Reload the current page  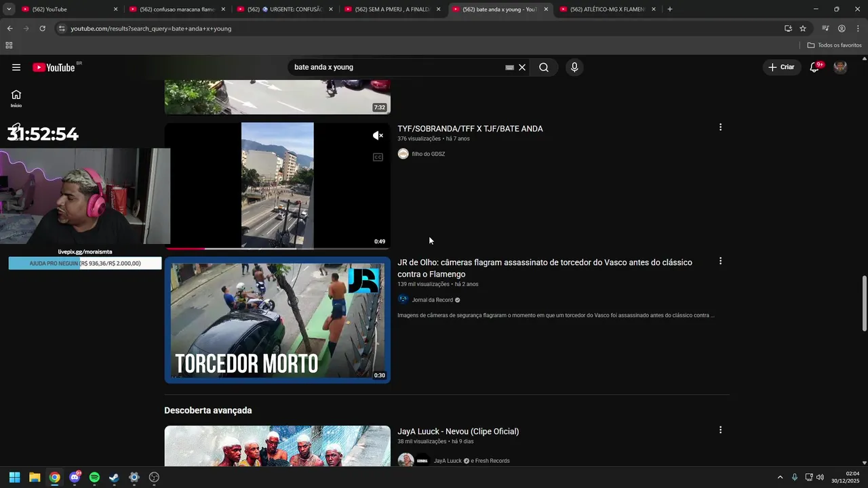click(x=42, y=28)
